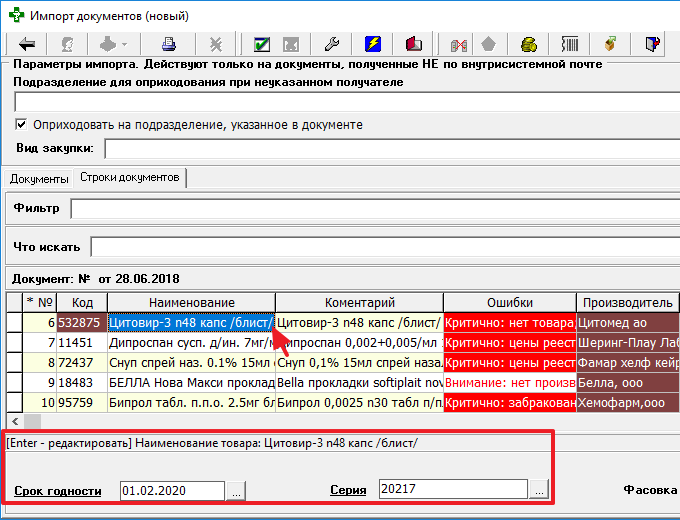Click the Вид закупки combo field

point(392,149)
